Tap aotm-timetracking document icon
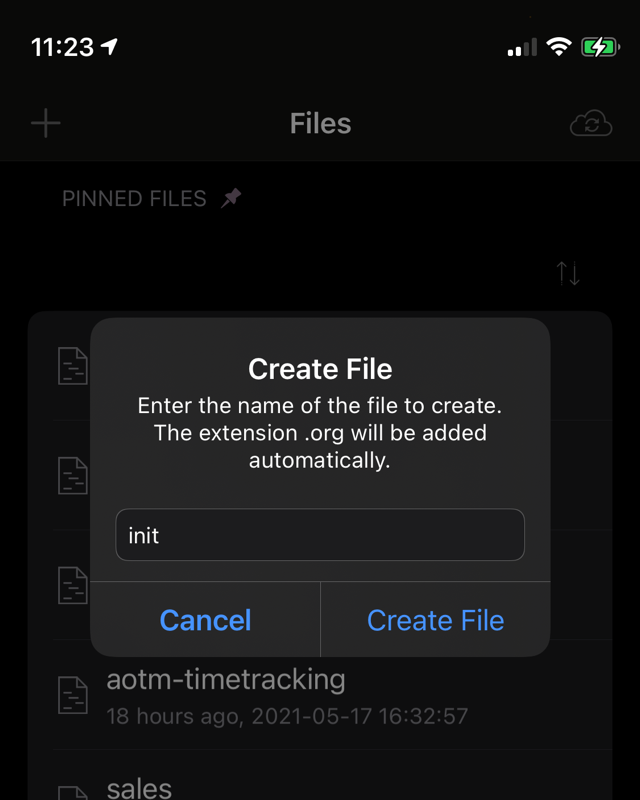Screen dimensions: 640x800 click(x=73, y=695)
